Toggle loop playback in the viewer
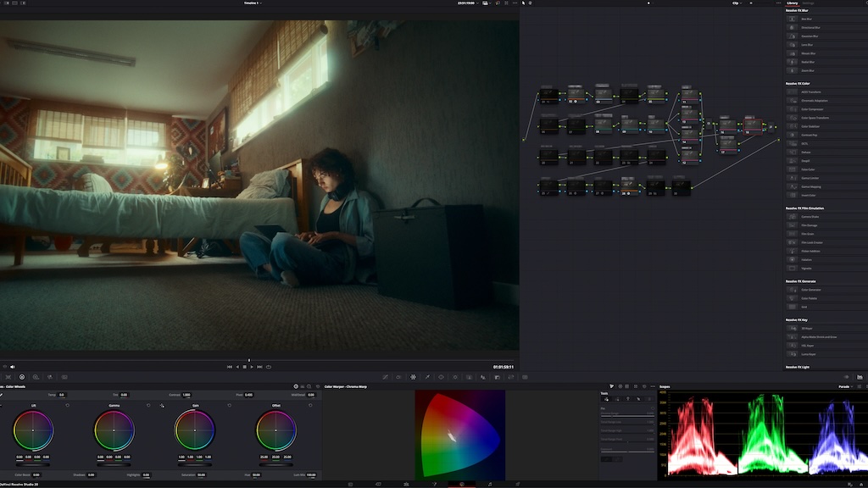868x488 pixels. pyautogui.click(x=269, y=367)
